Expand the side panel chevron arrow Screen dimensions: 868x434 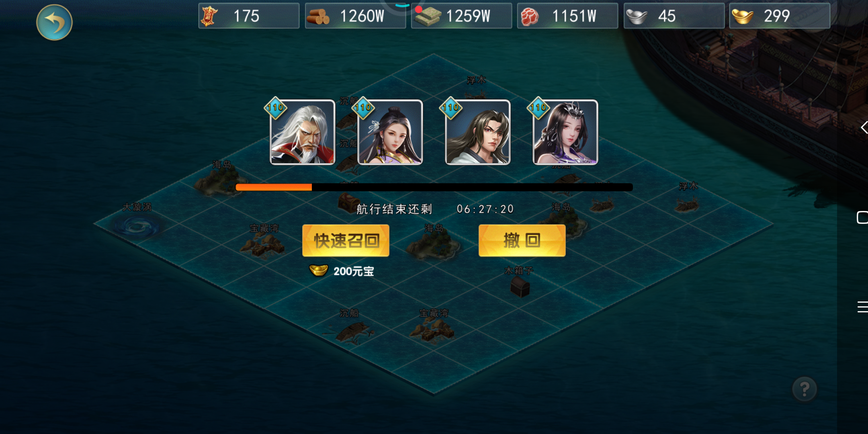click(864, 127)
